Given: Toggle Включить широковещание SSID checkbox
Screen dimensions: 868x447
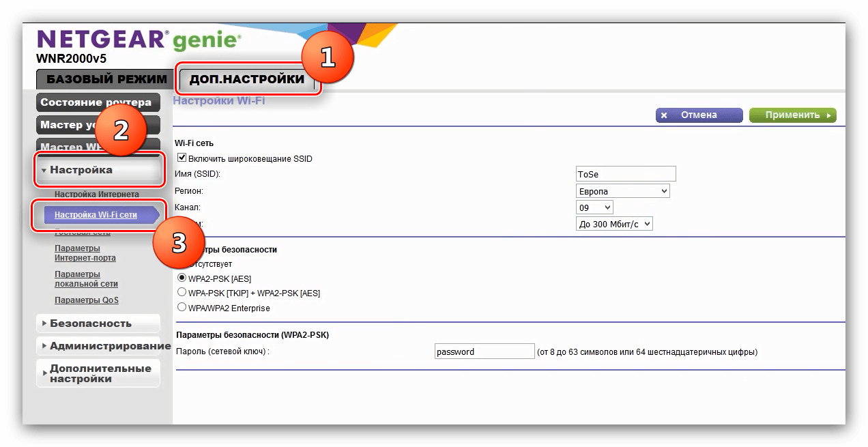Looking at the screenshot, I should pyautogui.click(x=182, y=158).
